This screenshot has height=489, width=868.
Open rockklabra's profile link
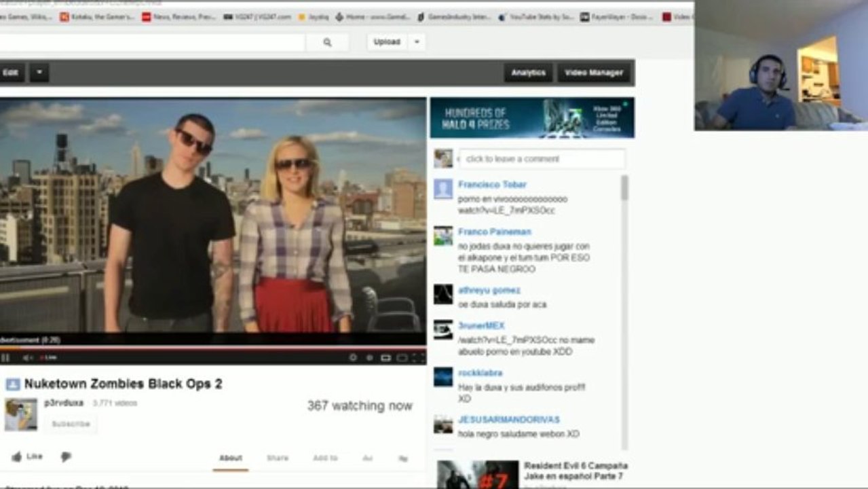coord(480,373)
